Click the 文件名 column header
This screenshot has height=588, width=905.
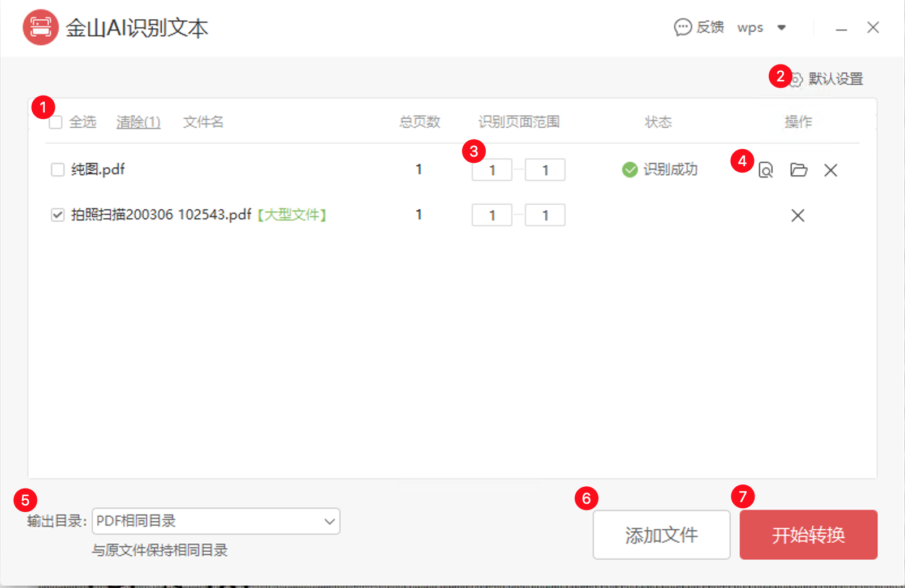pos(202,122)
